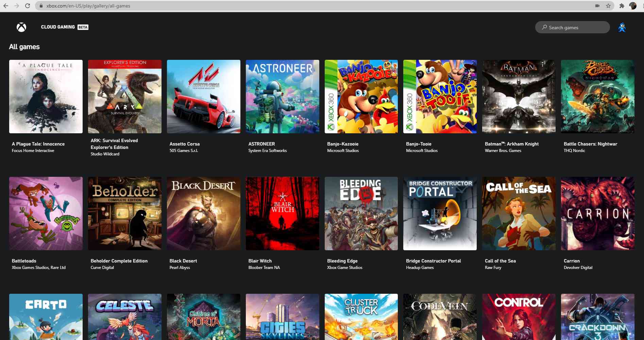
Task: Click the site lock icon
Action: 41,6
